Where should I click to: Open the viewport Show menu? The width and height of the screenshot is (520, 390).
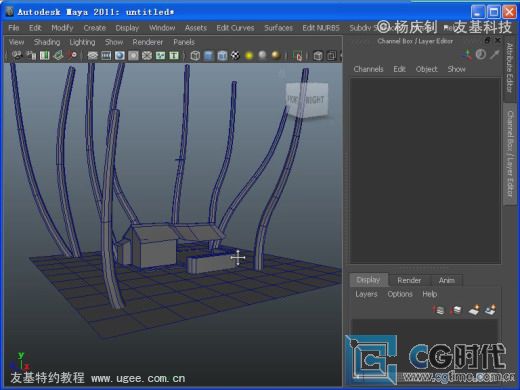114,42
